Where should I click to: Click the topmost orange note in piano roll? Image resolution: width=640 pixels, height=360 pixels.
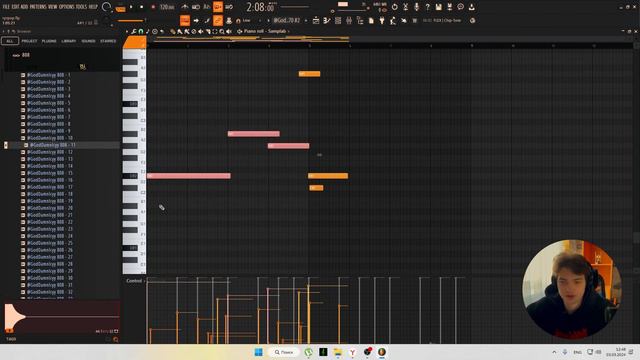tap(309, 74)
